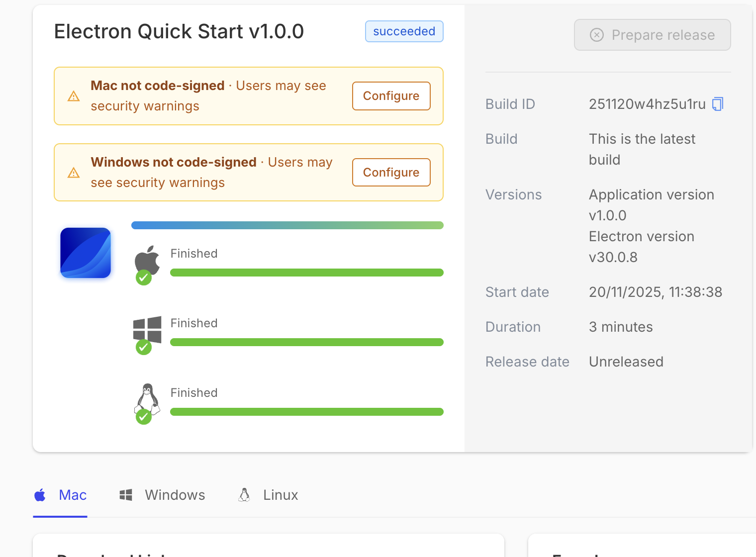The image size is (756, 557).
Task: Click the Electron version v30.0.8 text
Action: tap(642, 247)
